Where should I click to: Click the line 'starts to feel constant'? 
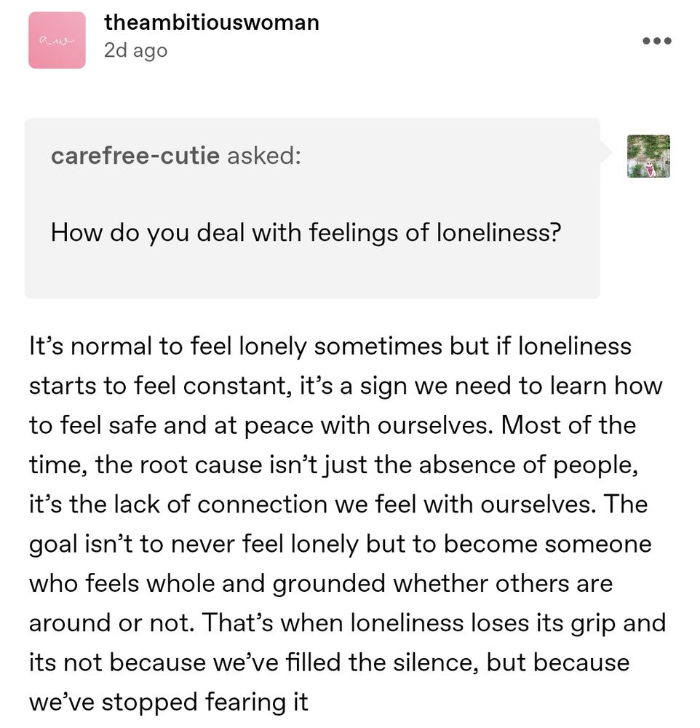[x=346, y=386]
